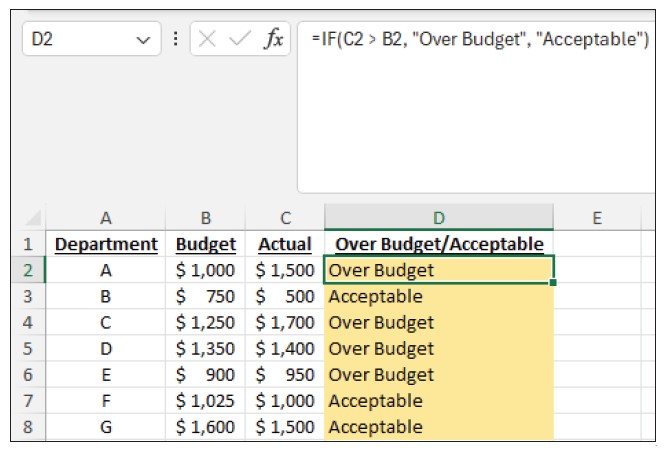Select the $ 1,025 Budget cell
The height and width of the screenshot is (469, 664).
click(205, 400)
